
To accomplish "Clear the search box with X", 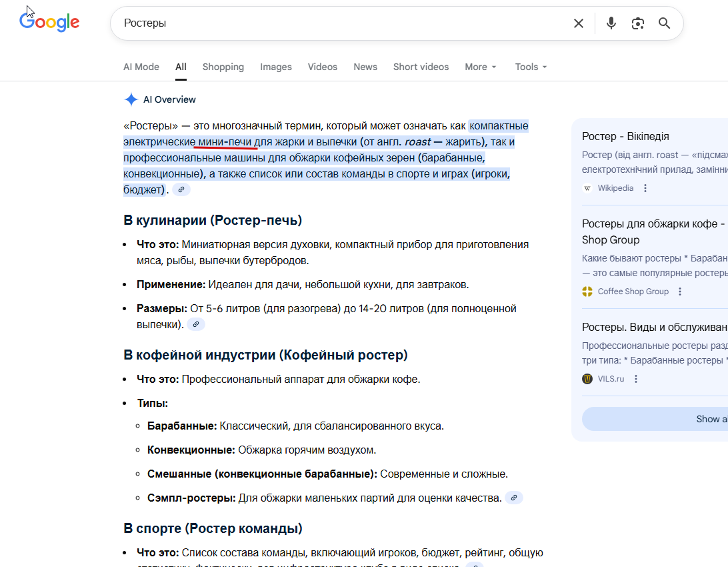I will pos(578,23).
